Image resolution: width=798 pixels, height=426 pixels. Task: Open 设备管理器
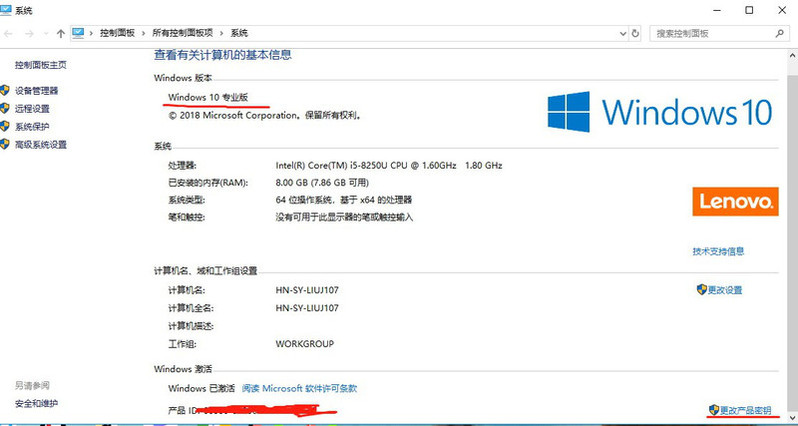pyautogui.click(x=37, y=91)
